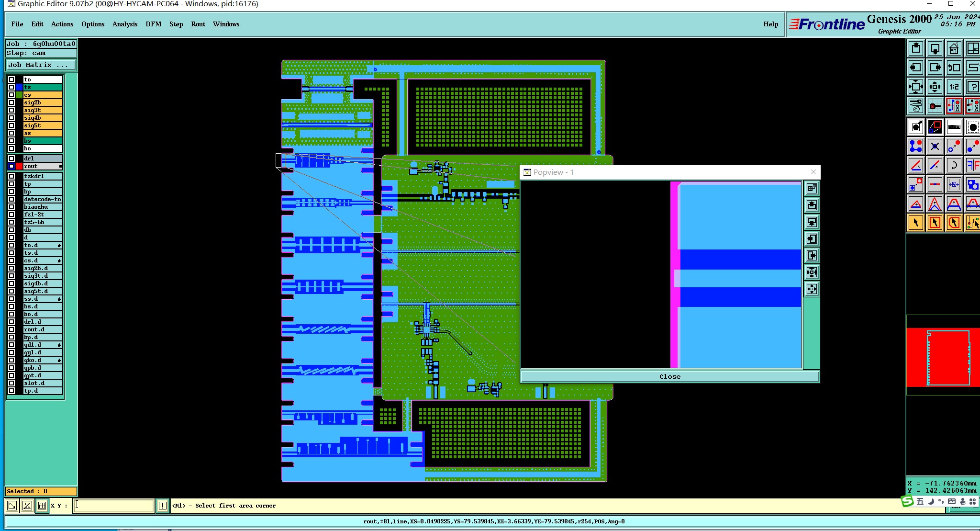Click the yellow arrow pointer select tool

click(x=916, y=223)
